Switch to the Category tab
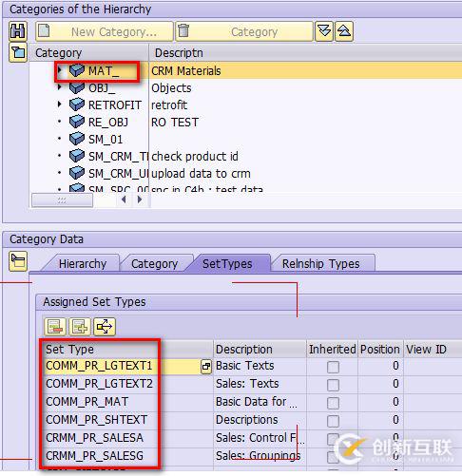Viewport: 462px width, 476px height. click(x=154, y=264)
